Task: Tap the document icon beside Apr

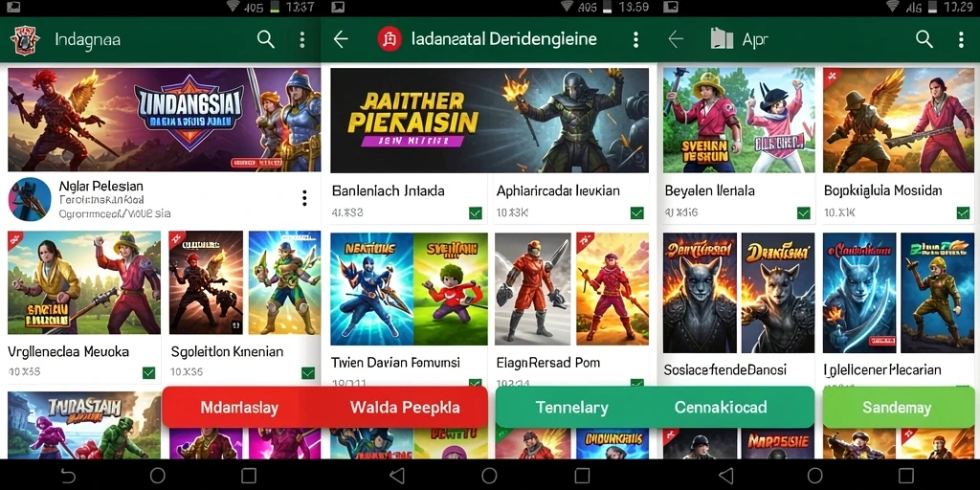Action: click(722, 39)
